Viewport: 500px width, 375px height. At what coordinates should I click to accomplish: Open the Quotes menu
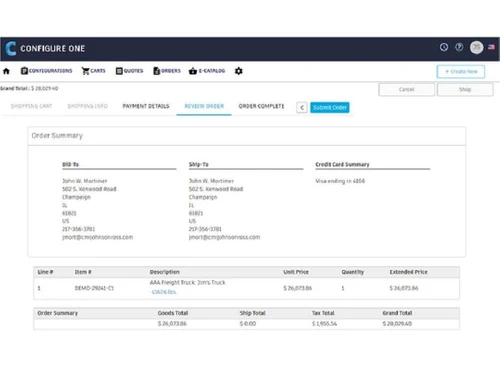click(129, 71)
